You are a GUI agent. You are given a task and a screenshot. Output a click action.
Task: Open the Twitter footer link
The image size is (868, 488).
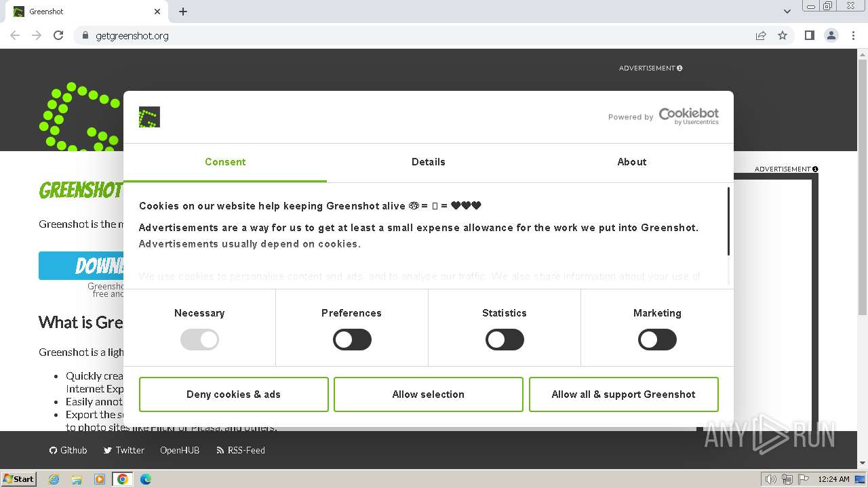[x=123, y=450]
